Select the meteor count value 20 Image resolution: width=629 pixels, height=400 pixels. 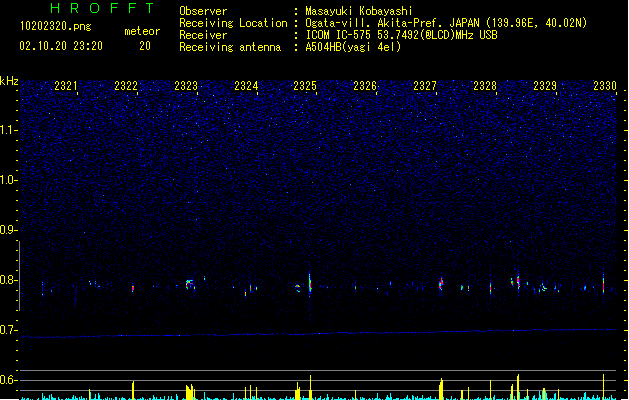point(145,46)
